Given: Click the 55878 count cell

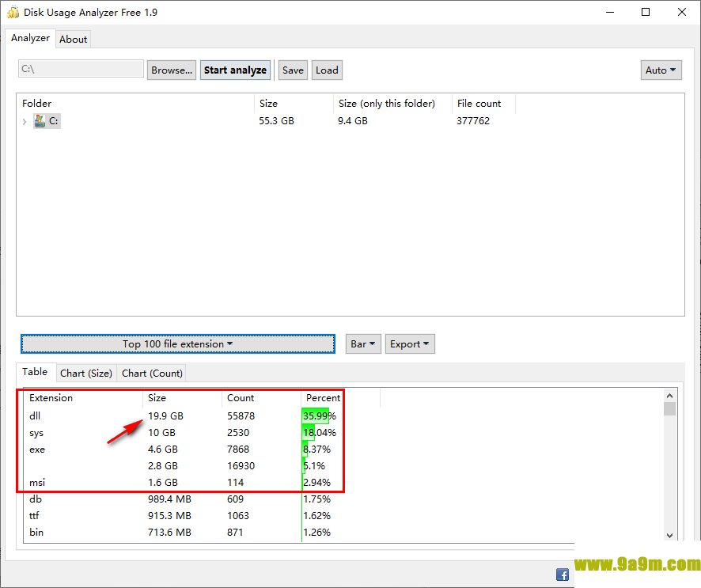Looking at the screenshot, I should (241, 415).
